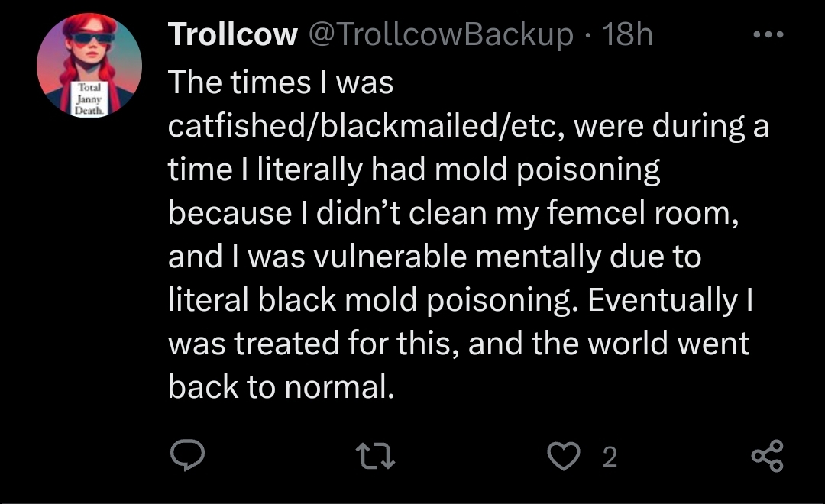Like the tweet with the heart icon
This screenshot has height=504, width=825.
(565, 456)
